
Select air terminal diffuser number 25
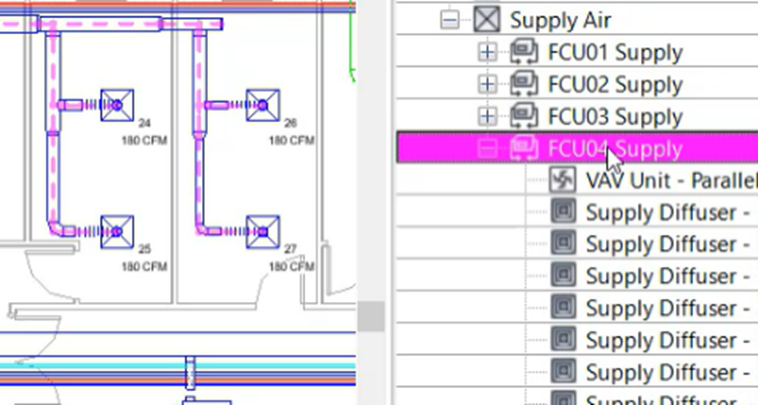[x=117, y=232]
